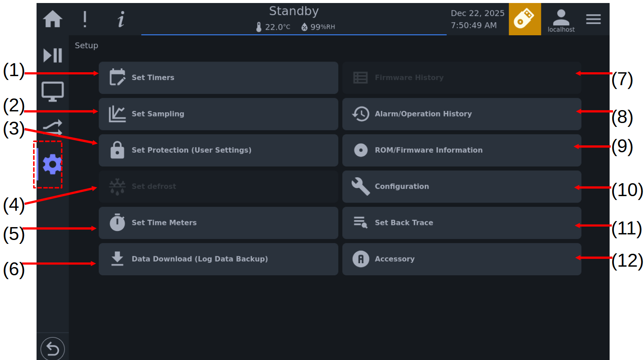Click the greyed Set defrost entry
Image resolution: width=644 pixels, height=360 pixels.
[x=218, y=187]
